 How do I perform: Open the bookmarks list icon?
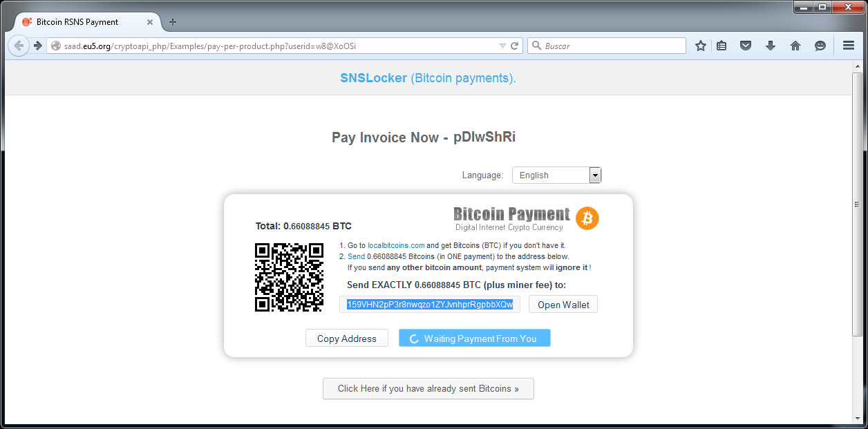click(721, 46)
